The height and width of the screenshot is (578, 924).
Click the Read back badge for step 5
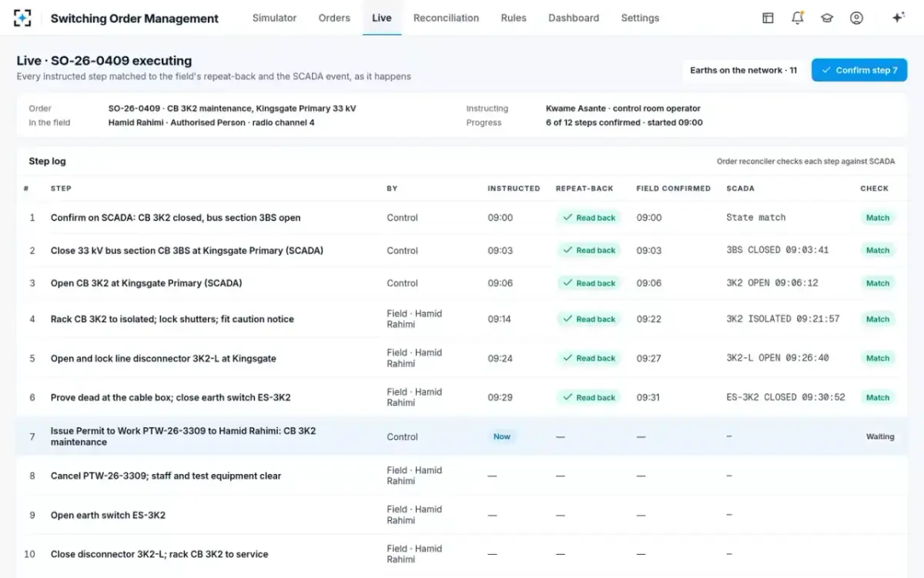(x=589, y=358)
